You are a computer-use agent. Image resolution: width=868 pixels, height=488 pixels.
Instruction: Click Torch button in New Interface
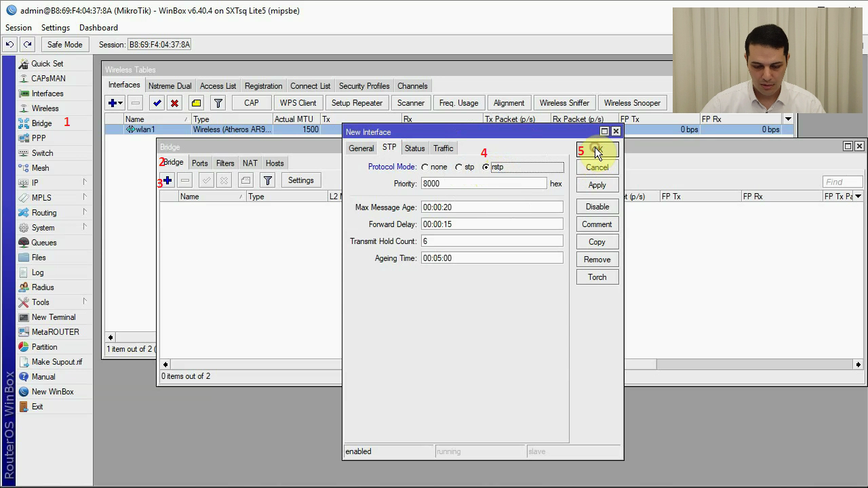pyautogui.click(x=597, y=277)
